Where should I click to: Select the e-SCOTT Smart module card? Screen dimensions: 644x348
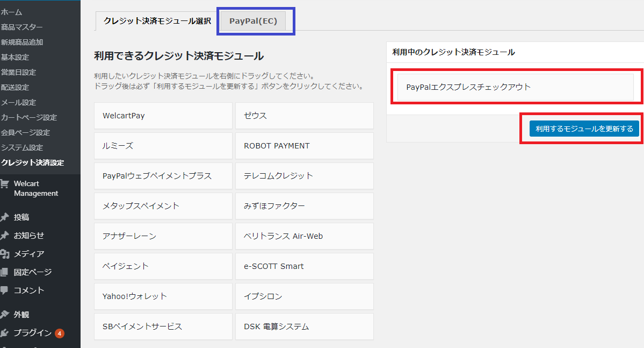(x=305, y=266)
